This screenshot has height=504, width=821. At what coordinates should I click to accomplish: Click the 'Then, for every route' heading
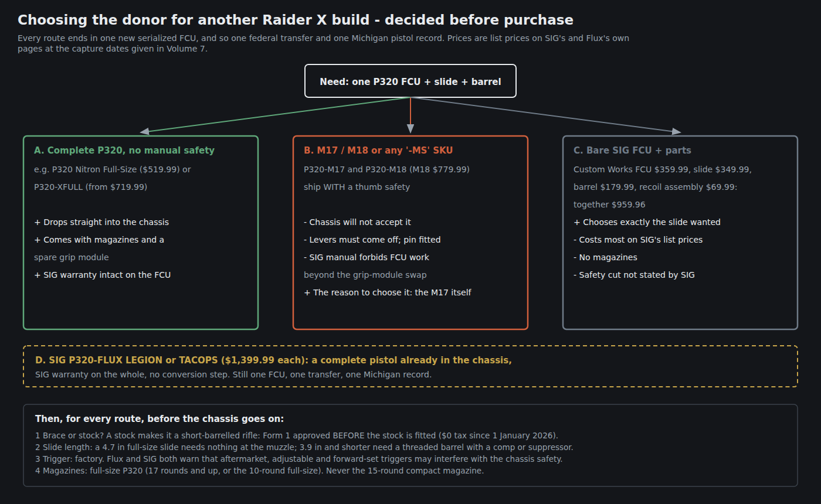coord(160,419)
